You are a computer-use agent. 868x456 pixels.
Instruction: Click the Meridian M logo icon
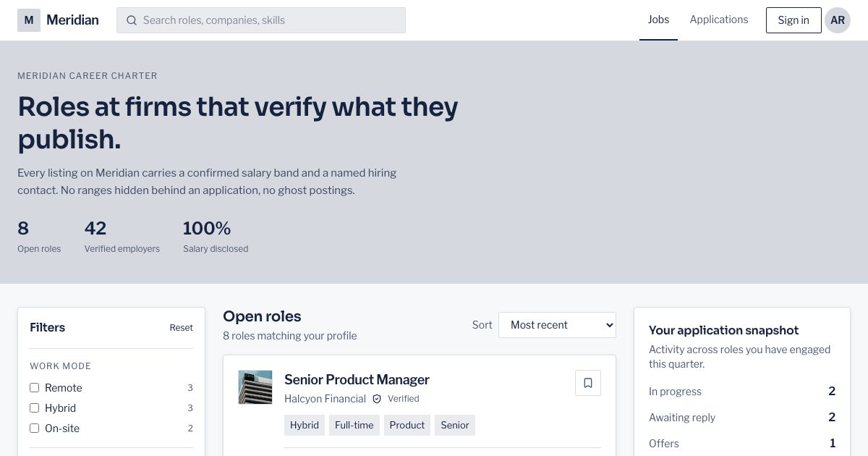[x=29, y=20]
